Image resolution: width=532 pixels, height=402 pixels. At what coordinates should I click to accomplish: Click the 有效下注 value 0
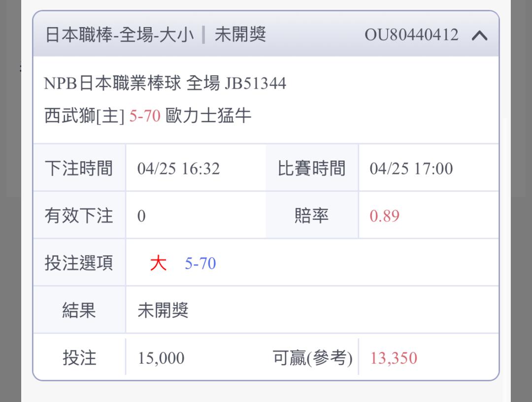(x=141, y=216)
